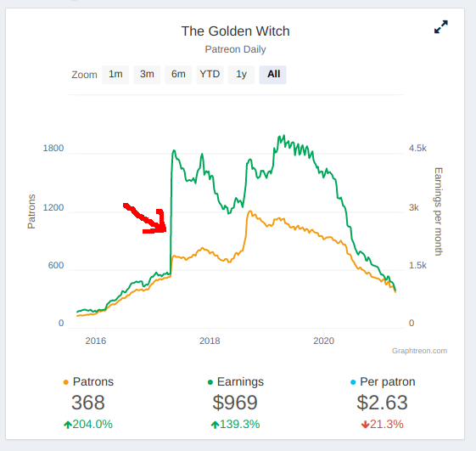Click the Patreon Daily subtitle
The height and width of the screenshot is (451, 476).
click(235, 49)
